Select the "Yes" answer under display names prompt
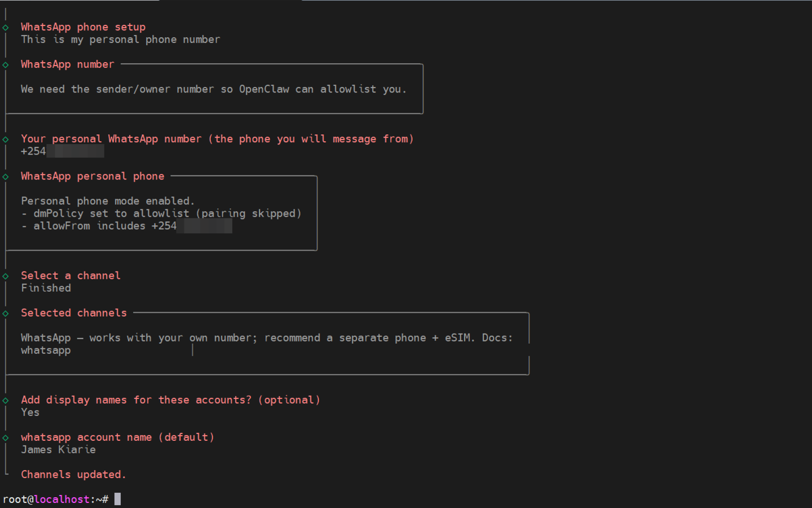The width and height of the screenshot is (812, 508). pos(30,413)
